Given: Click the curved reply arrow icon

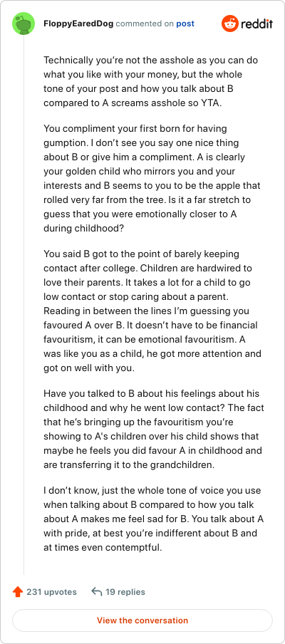Looking at the screenshot, I should [x=96, y=592].
